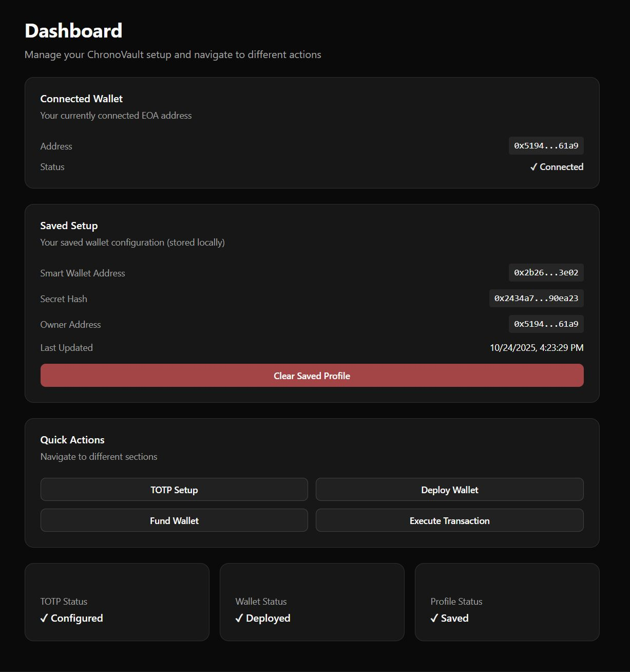Click the Deployed checkmark on Wallet Status card
This screenshot has width=630, height=672.
point(239,618)
